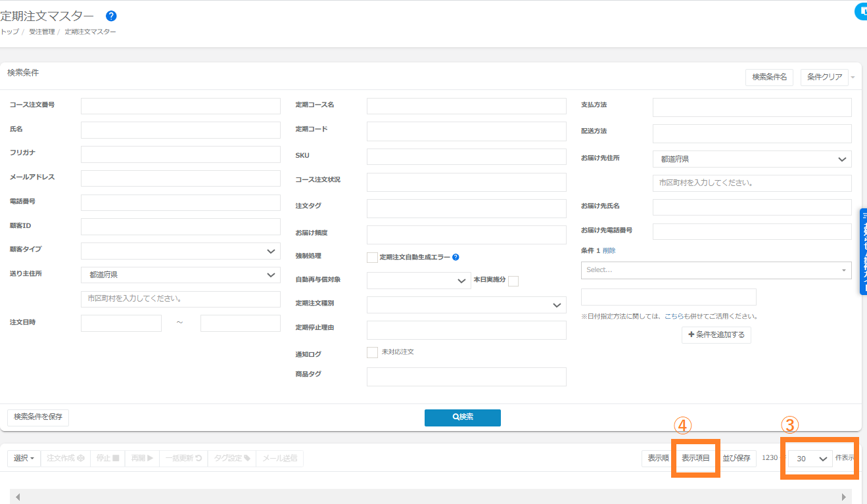Click the 検索 button
Image resolution: width=867 pixels, height=504 pixels.
click(463, 417)
